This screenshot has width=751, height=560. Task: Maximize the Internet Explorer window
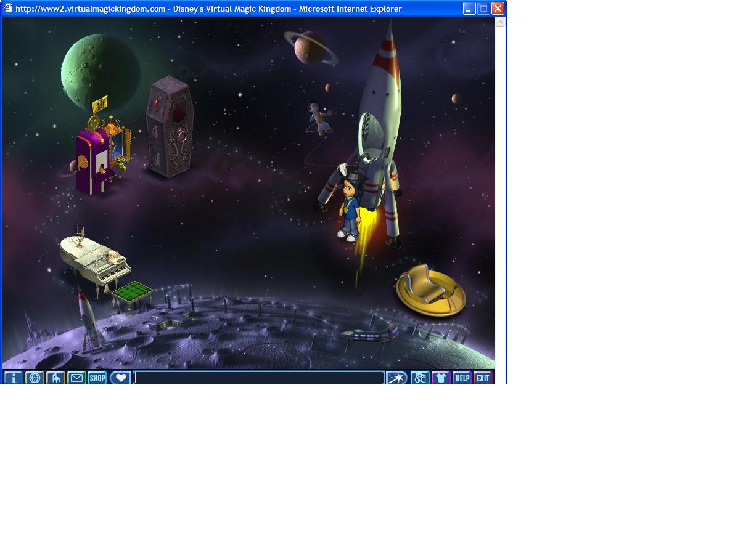483,9
